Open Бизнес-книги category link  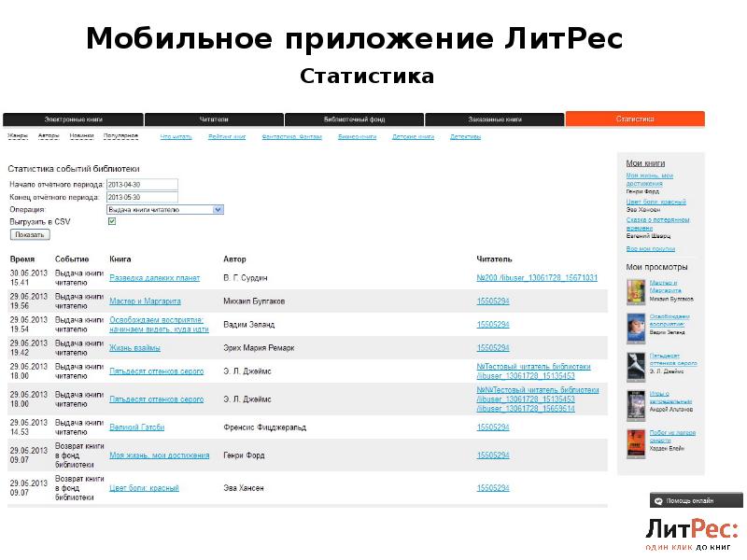tap(358, 136)
